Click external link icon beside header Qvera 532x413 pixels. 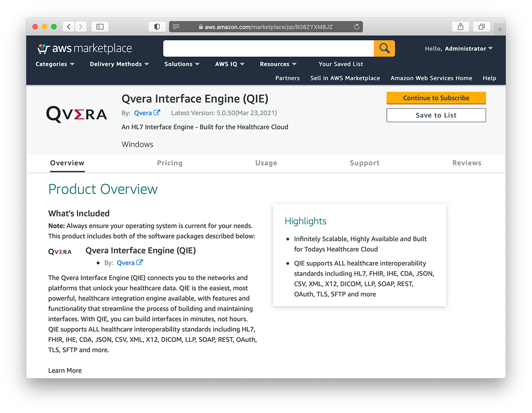coord(157,112)
